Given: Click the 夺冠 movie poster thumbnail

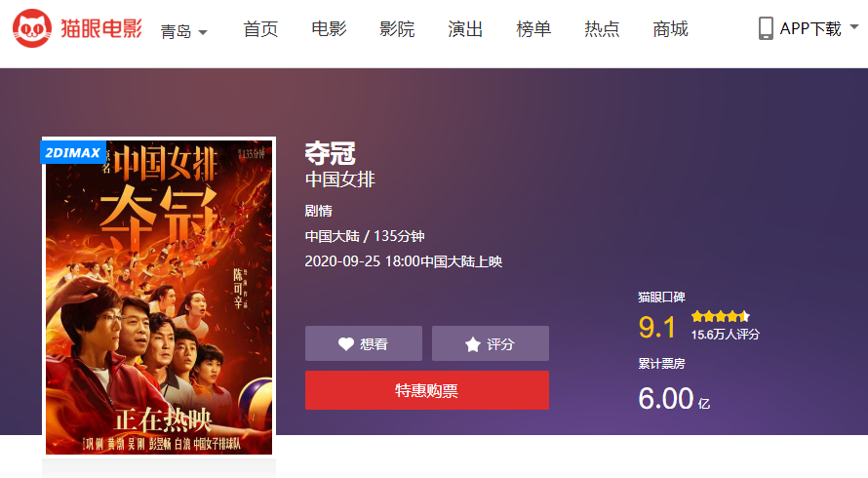Looking at the screenshot, I should [x=159, y=297].
